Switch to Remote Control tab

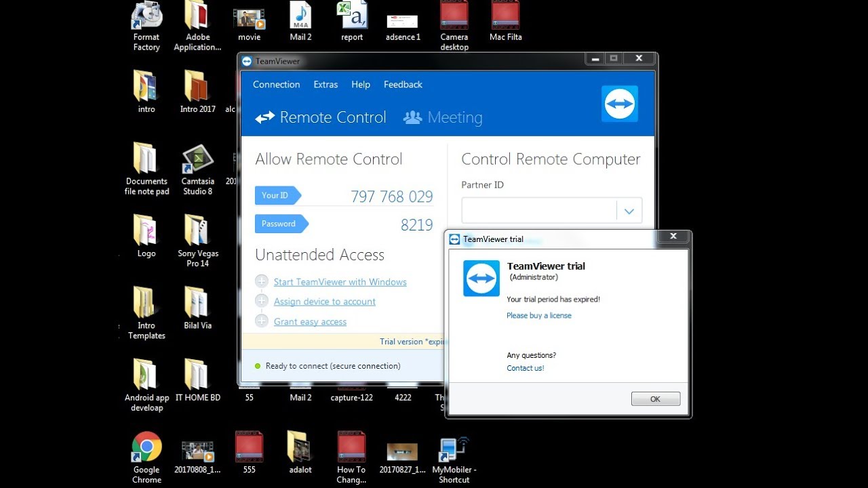coord(321,117)
